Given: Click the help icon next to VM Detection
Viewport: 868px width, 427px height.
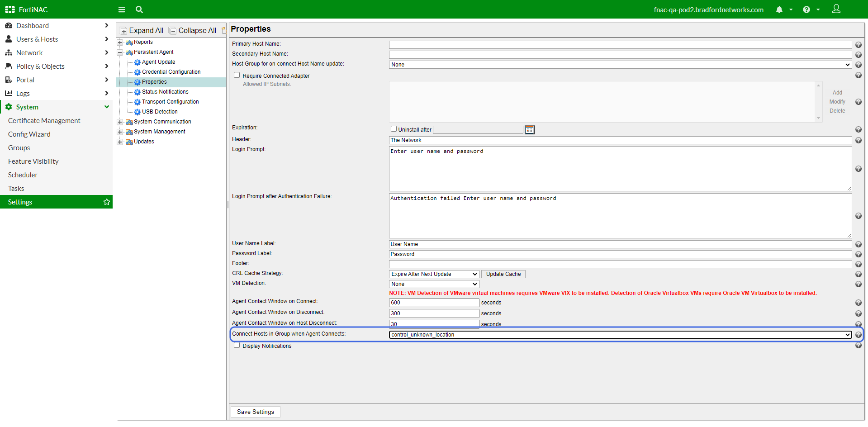Looking at the screenshot, I should tap(858, 284).
